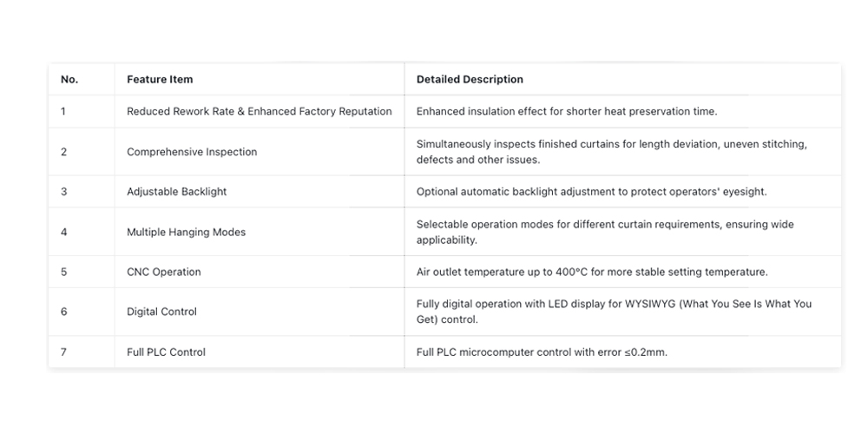
Task: Click the automatic backlight adjustment description
Action: point(592,192)
